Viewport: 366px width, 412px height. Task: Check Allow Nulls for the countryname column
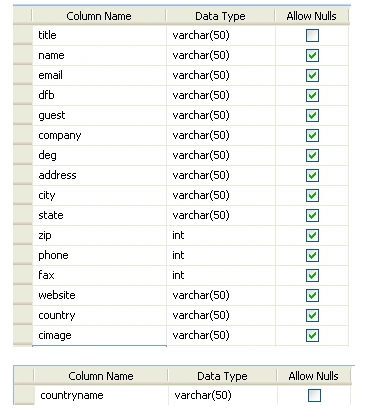[x=314, y=395]
